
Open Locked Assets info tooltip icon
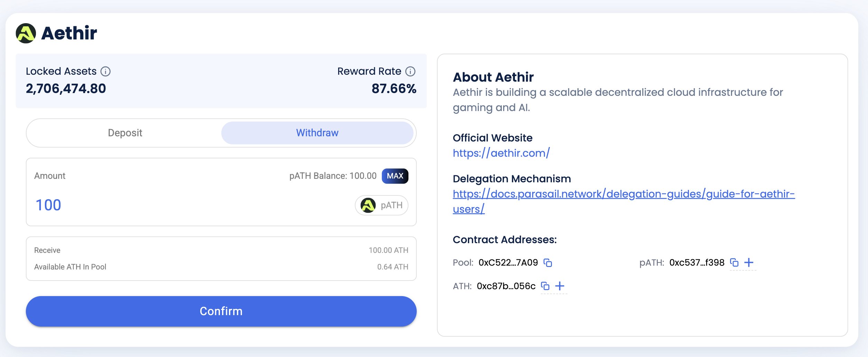(105, 71)
